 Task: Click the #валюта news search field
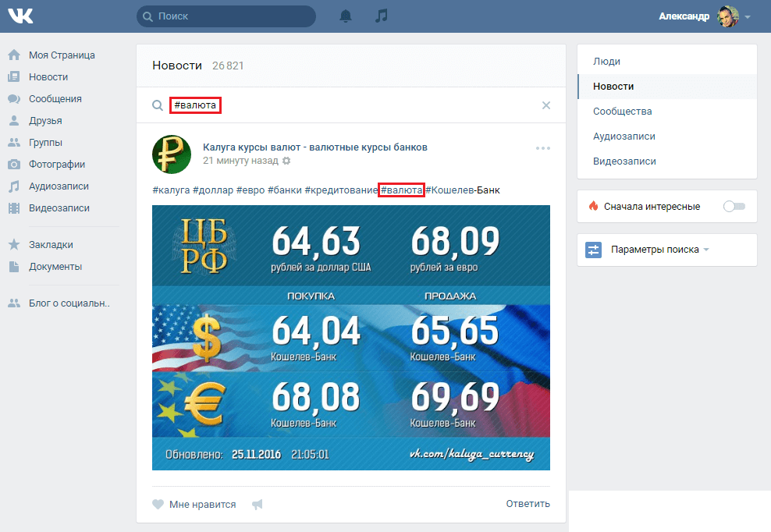(353, 105)
